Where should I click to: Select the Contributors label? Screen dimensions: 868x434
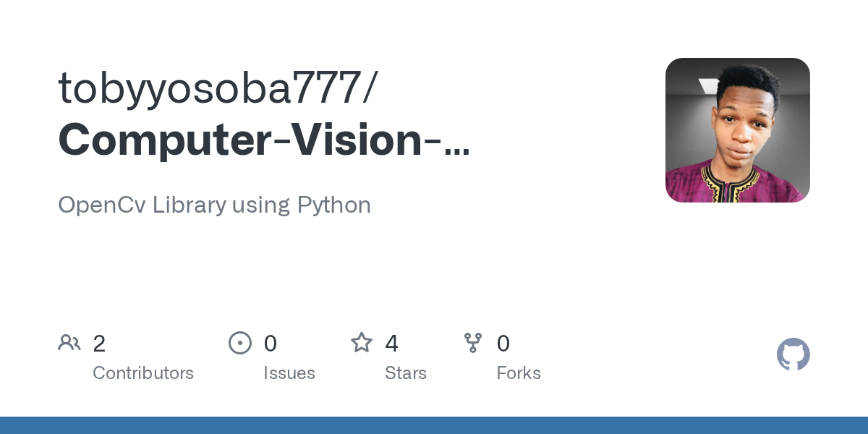coord(143,373)
